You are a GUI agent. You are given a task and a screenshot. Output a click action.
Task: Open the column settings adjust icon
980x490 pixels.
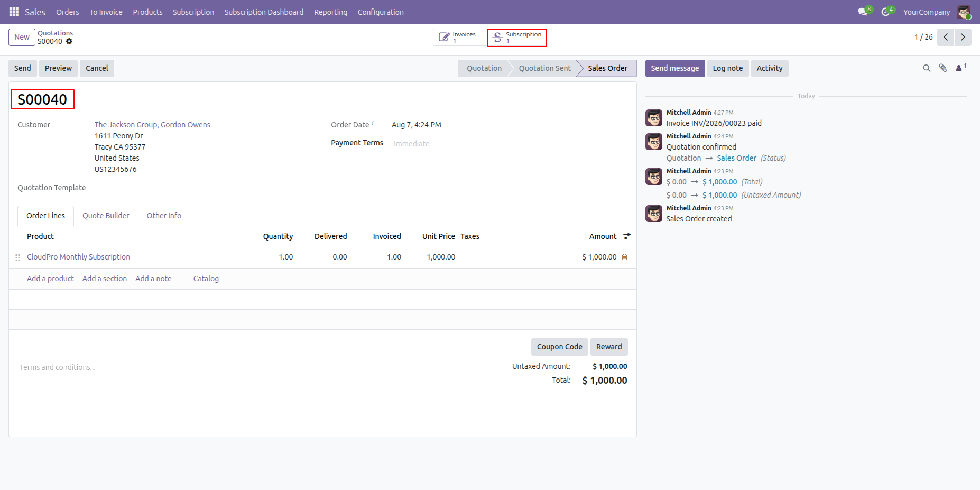(x=627, y=236)
